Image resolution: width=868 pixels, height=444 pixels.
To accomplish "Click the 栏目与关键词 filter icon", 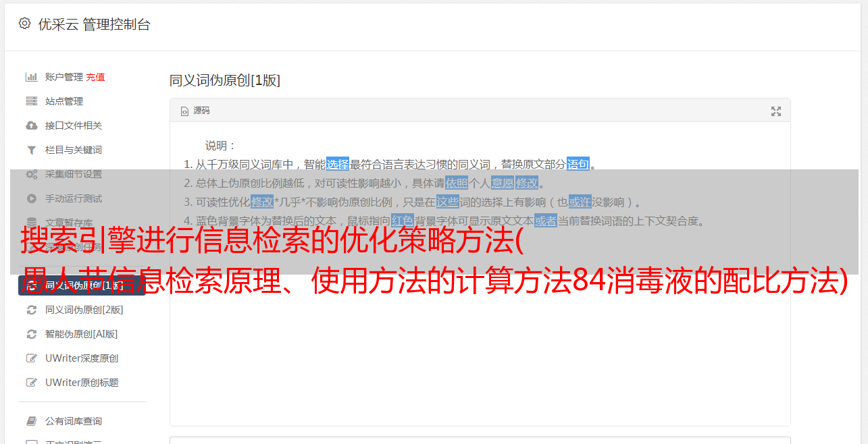I will (x=31, y=150).
